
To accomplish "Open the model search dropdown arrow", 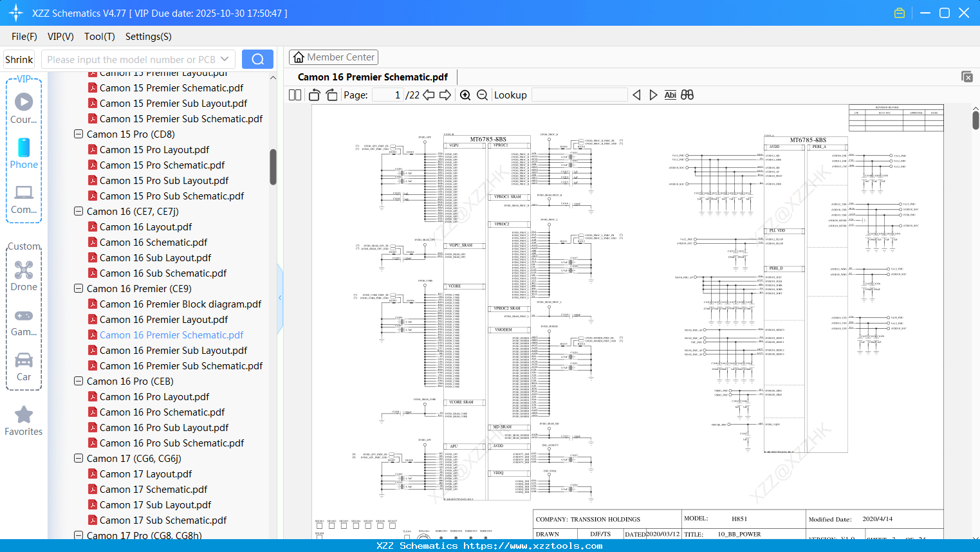I will click(x=225, y=59).
